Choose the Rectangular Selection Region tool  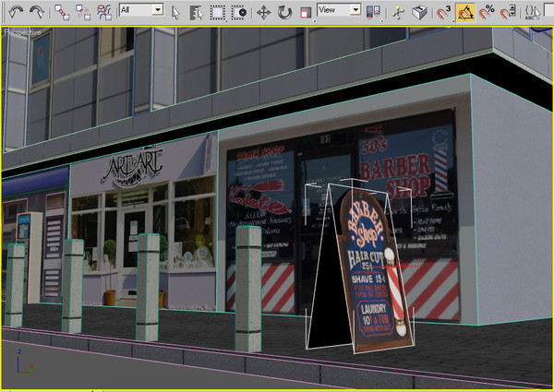pos(218,13)
